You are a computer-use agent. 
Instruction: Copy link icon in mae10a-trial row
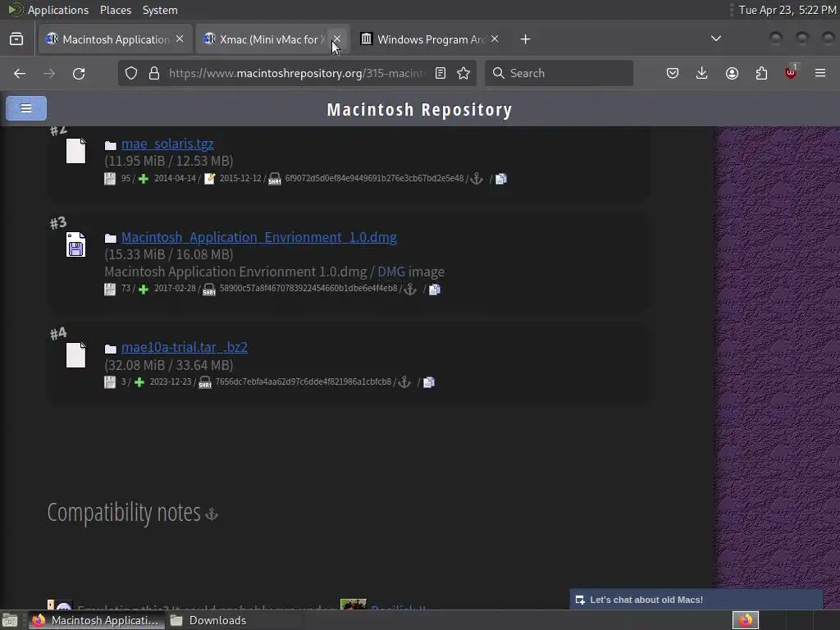click(x=428, y=382)
